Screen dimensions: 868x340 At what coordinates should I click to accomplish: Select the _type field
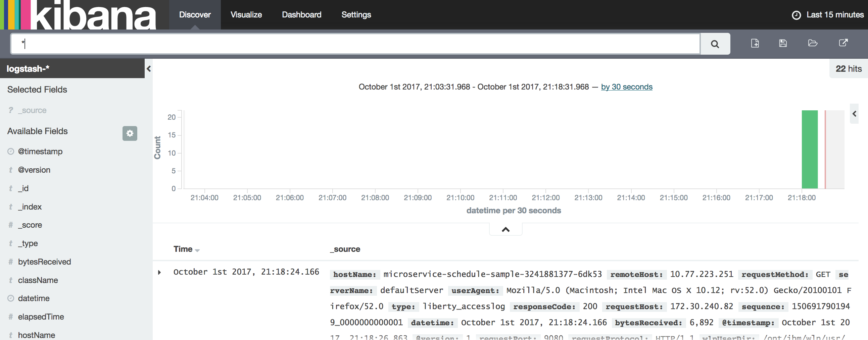(x=28, y=243)
